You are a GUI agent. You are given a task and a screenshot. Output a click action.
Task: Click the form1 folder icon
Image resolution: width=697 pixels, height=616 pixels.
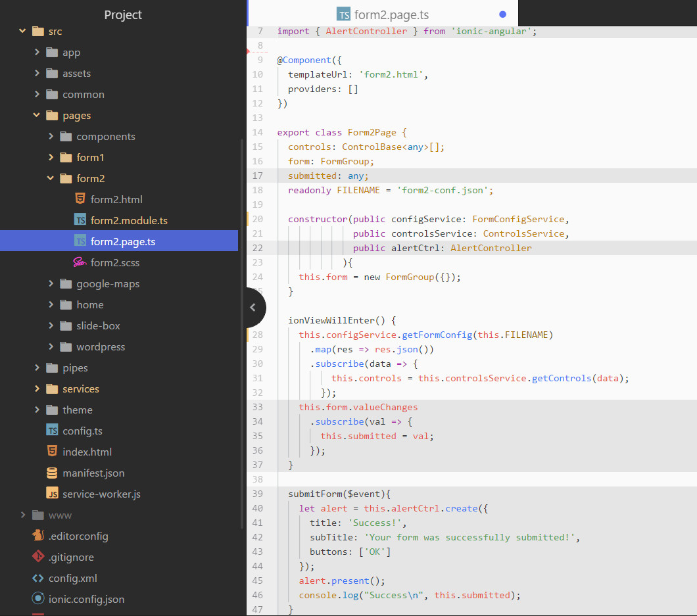coord(66,157)
